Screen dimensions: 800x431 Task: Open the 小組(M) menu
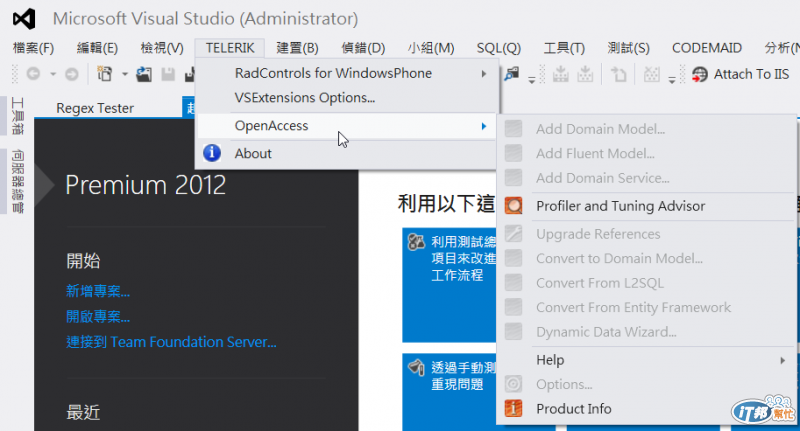coord(431,48)
